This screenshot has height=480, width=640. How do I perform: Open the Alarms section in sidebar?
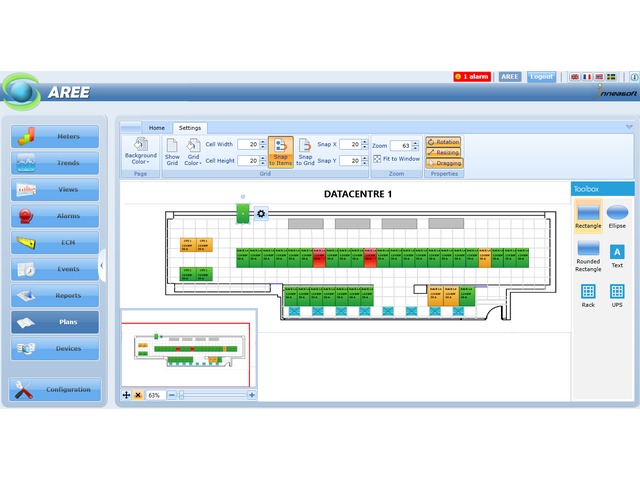coord(56,216)
